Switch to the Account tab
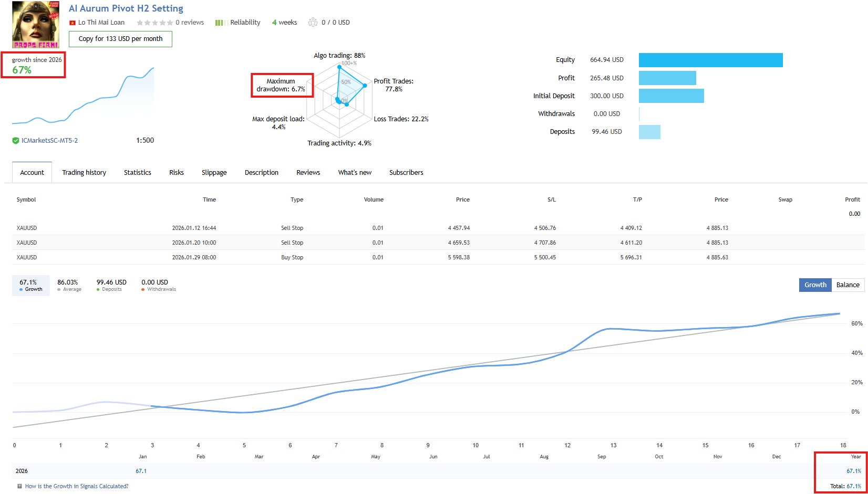This screenshot has width=868, height=494. [x=32, y=173]
